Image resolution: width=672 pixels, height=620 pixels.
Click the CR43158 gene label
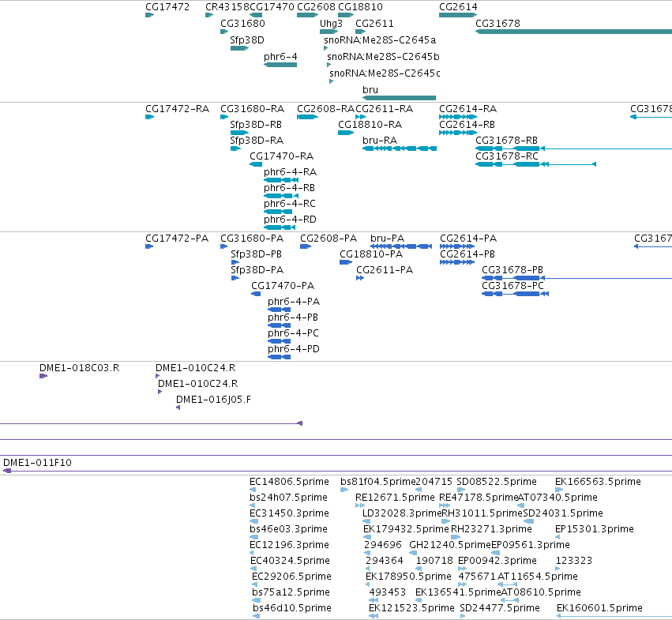pos(227,7)
